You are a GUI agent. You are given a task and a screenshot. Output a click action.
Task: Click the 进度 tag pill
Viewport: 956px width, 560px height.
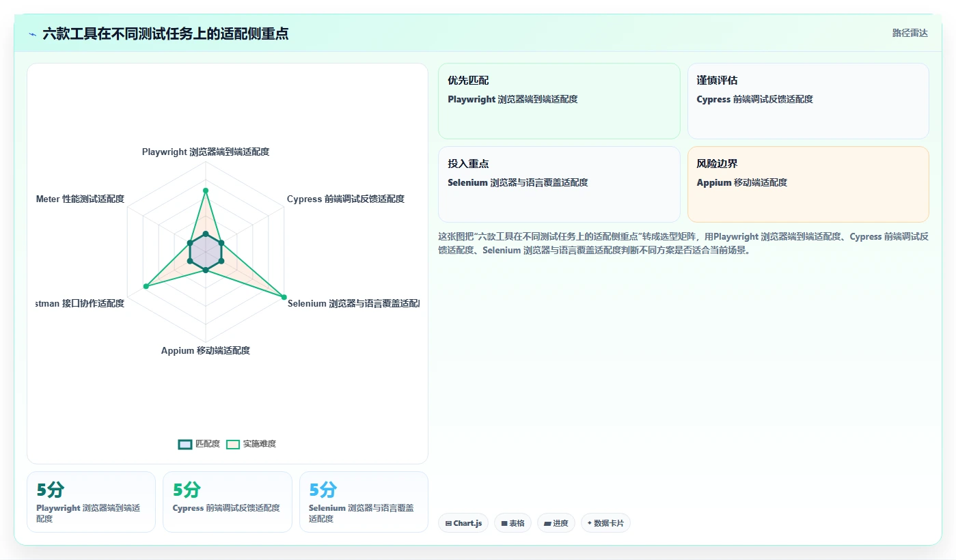click(556, 523)
